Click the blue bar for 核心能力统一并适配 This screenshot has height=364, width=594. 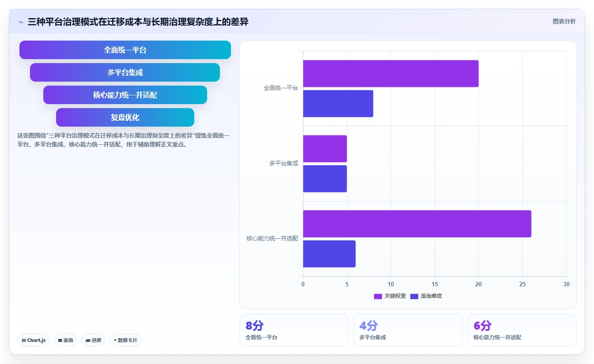pyautogui.click(x=329, y=254)
